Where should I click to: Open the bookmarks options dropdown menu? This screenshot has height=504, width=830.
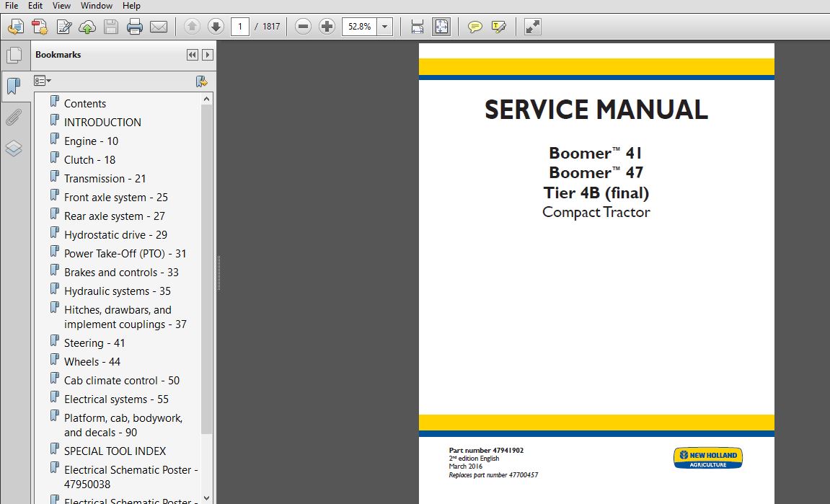(x=43, y=81)
